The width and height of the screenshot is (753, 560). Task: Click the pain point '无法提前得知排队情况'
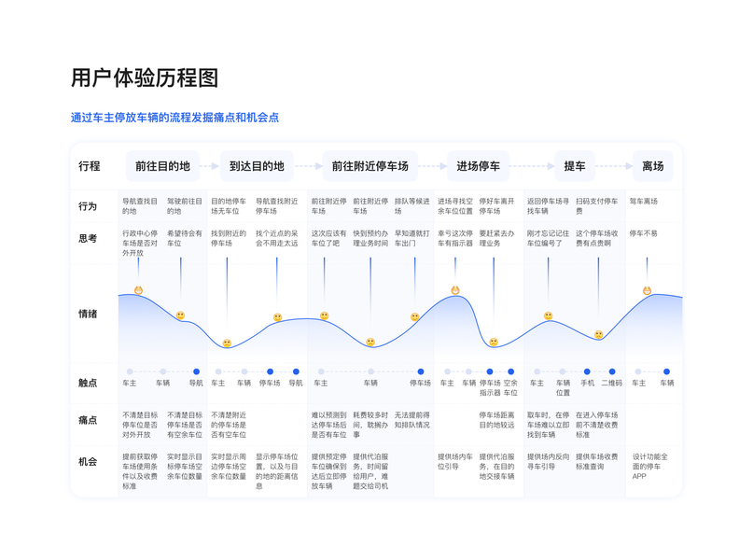(412, 420)
